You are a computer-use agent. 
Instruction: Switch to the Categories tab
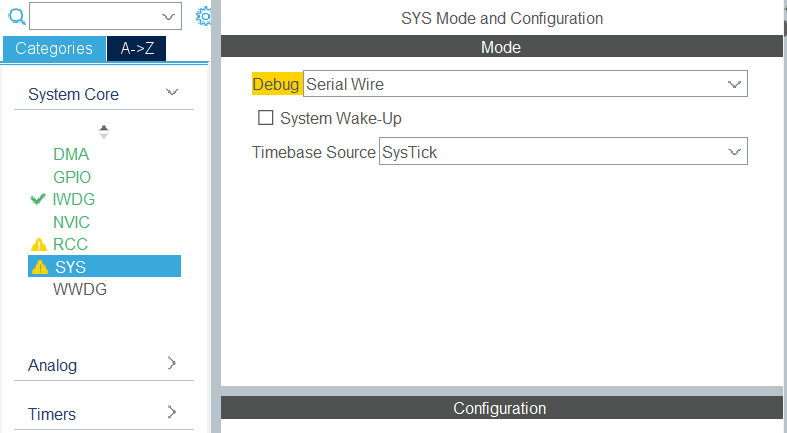pos(54,48)
